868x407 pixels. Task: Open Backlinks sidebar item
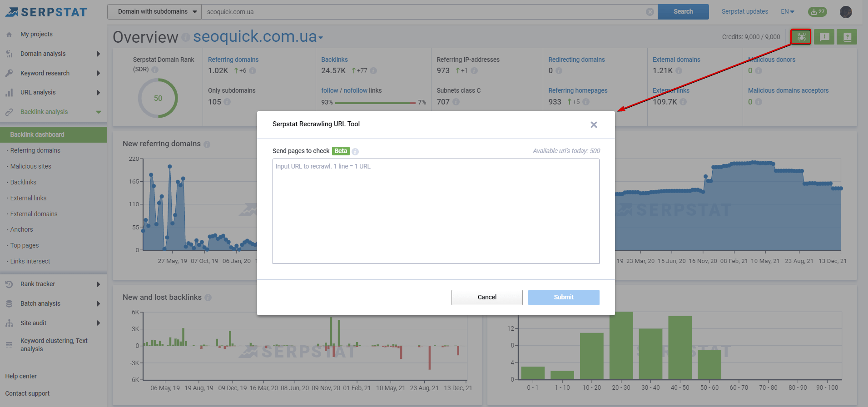(23, 183)
